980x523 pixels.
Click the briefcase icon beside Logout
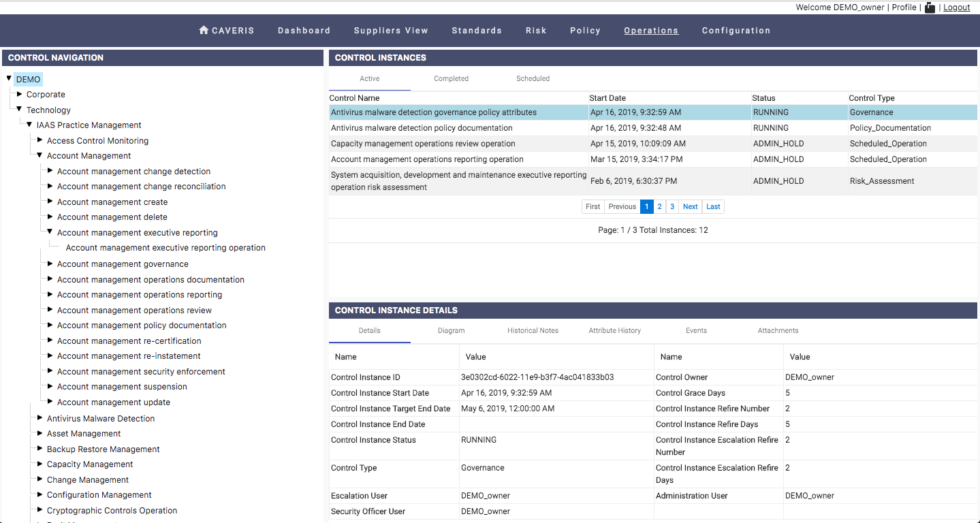pos(930,7)
